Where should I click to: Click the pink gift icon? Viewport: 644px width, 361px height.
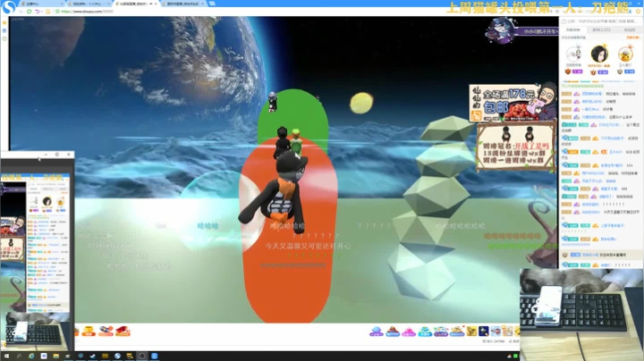click(409, 331)
